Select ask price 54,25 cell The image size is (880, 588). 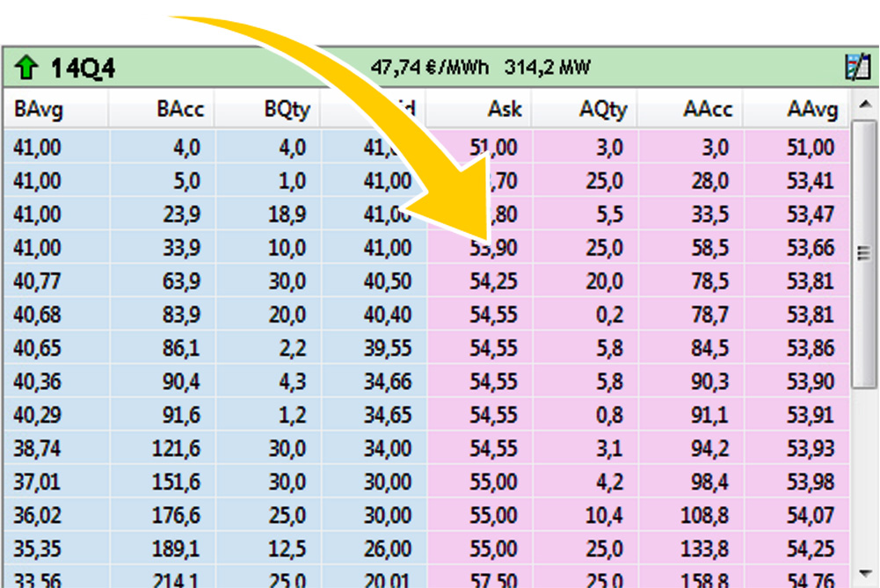(493, 282)
